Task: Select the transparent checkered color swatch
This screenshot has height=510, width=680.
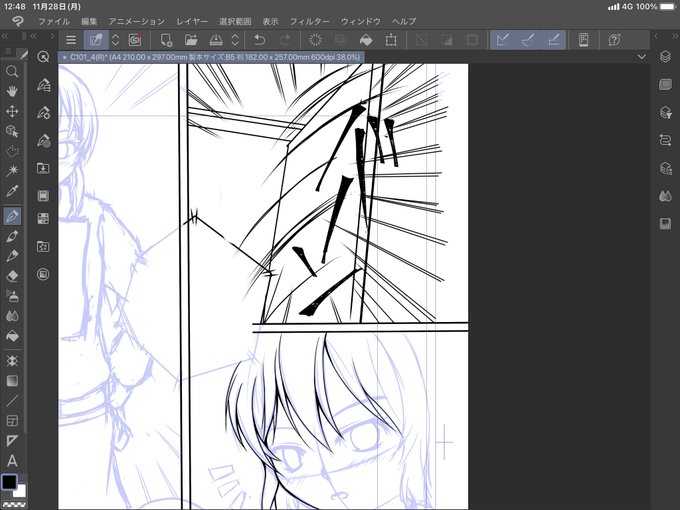Action: coord(14,505)
